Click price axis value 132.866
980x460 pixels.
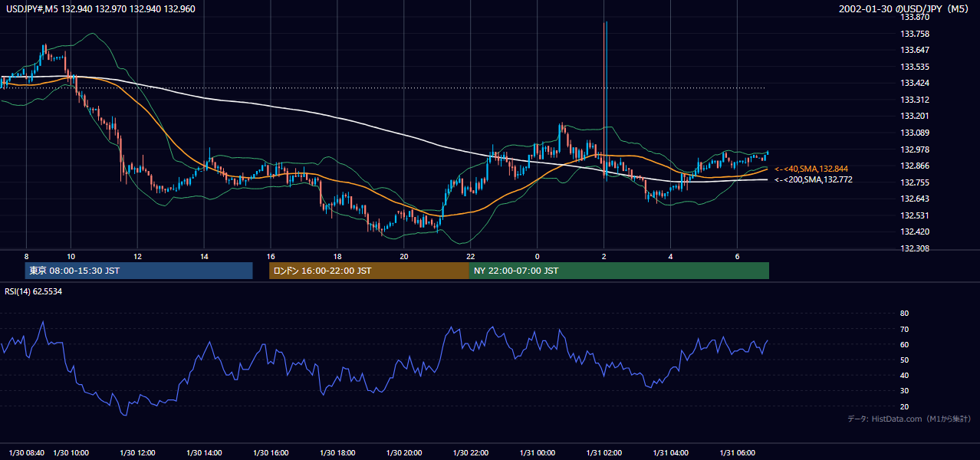[914, 166]
